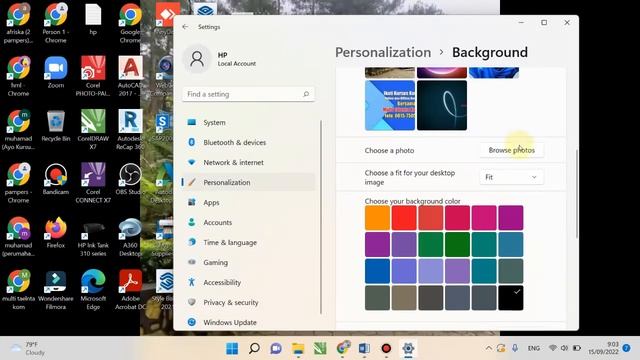Open Zoom desktop icon
The width and height of the screenshot is (640, 360).
pos(56,73)
